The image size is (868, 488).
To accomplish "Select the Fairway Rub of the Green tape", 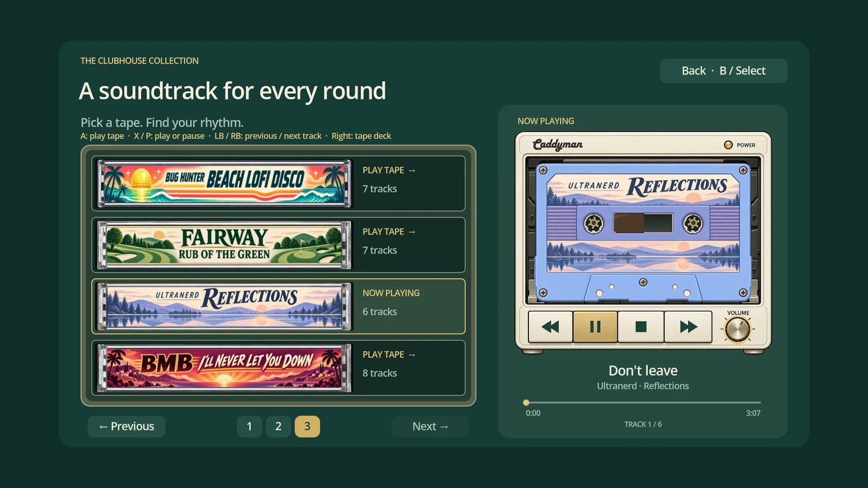I will pos(224,245).
